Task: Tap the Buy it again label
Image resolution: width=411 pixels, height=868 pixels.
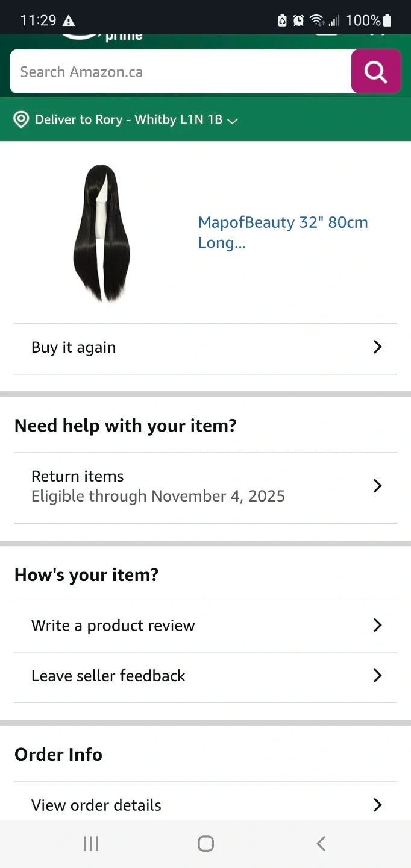Action: [x=74, y=348]
